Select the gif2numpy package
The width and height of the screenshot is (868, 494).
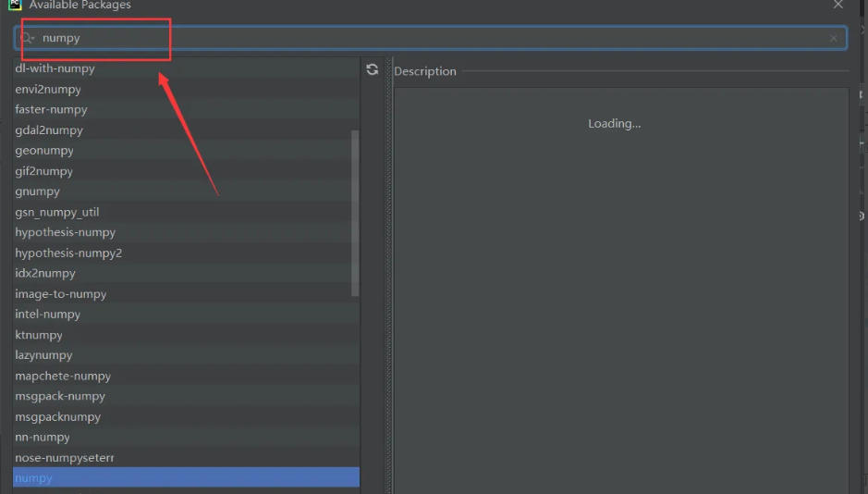(x=186, y=171)
